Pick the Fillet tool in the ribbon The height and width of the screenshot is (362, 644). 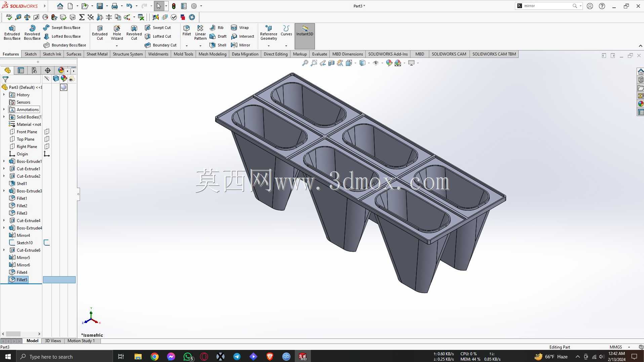click(x=187, y=30)
